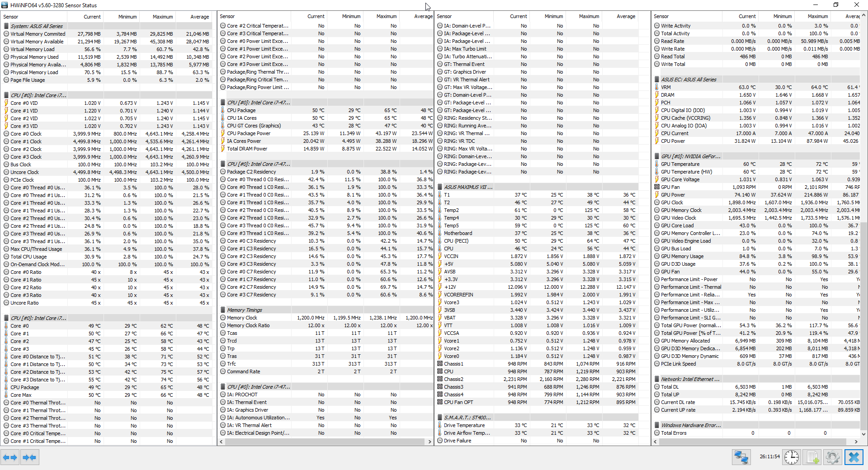Click the down arrow of the vertical scrollbar
Screen dimensions: 868x470
click(864, 434)
